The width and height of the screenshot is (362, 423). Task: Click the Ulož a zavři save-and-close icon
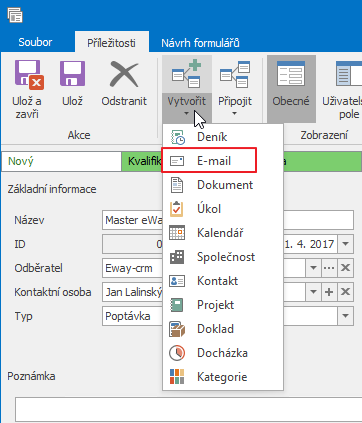29,75
